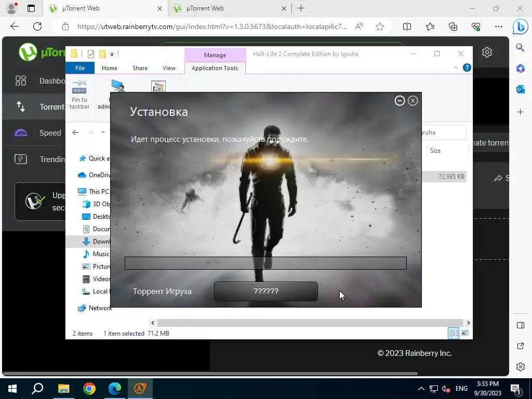Refresh the browser page
The height and width of the screenshot is (399, 532).
pos(37,26)
